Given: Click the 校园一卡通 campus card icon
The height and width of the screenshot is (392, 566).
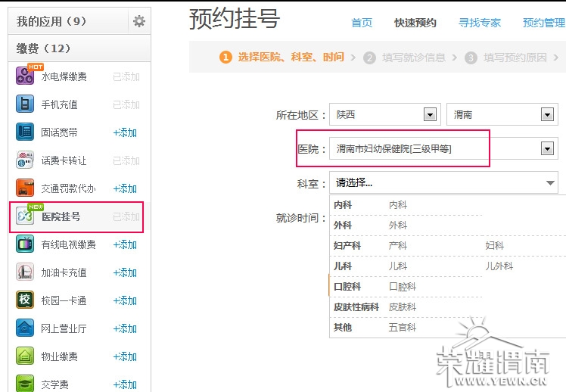Looking at the screenshot, I should click(25, 300).
